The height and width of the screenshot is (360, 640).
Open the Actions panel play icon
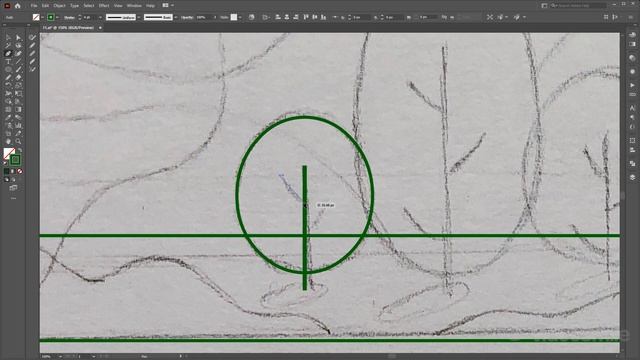pyautogui.click(x=632, y=85)
